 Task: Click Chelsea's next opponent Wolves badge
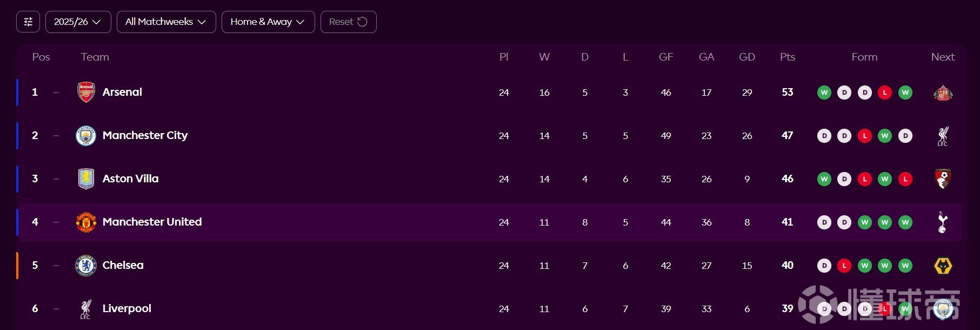click(x=943, y=266)
